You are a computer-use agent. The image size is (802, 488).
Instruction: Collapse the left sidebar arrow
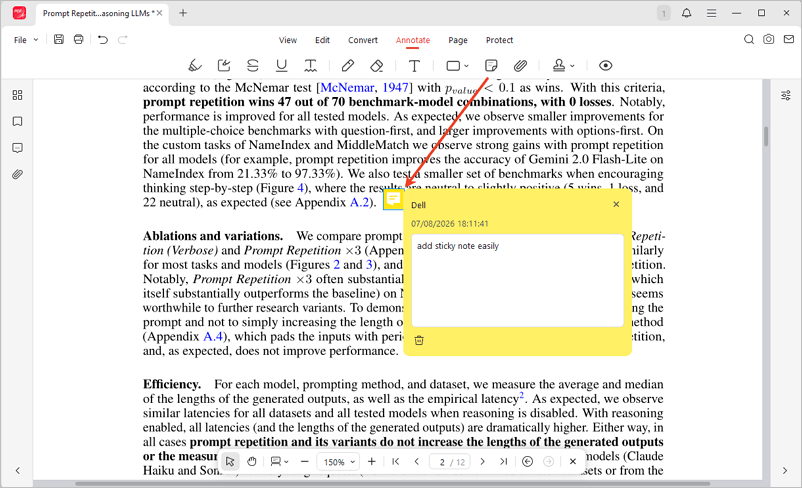tap(17, 471)
